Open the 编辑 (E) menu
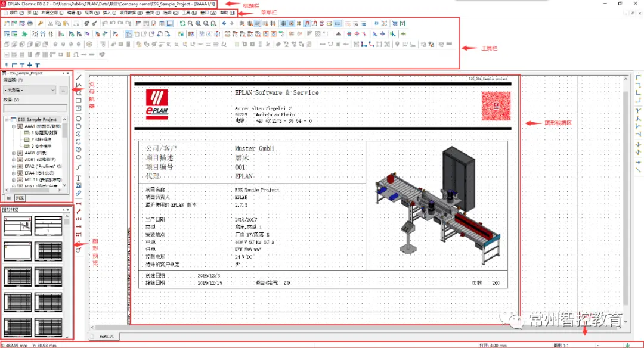644x348 pixels. coord(74,13)
